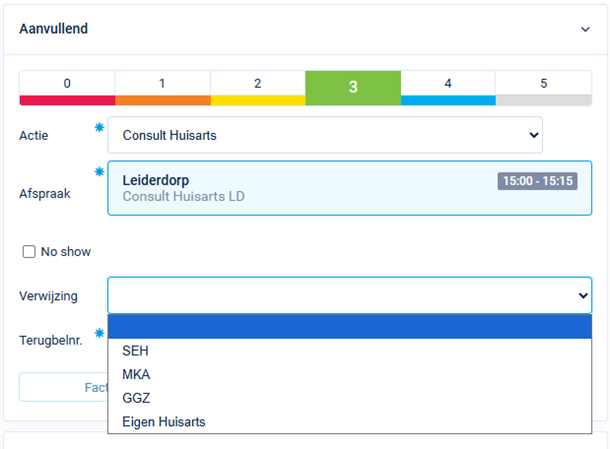
Task: Select urgency level 4 blue
Action: pos(448,87)
